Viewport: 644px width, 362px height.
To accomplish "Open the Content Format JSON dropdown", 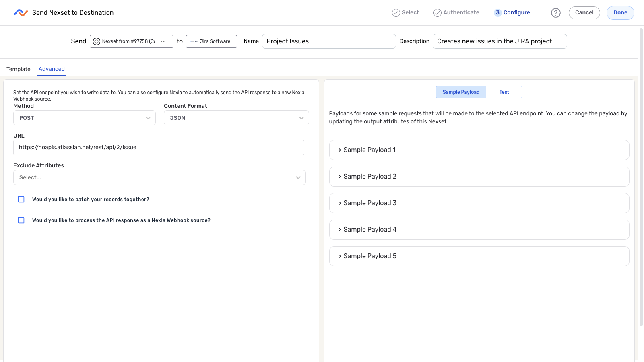I will pyautogui.click(x=236, y=118).
